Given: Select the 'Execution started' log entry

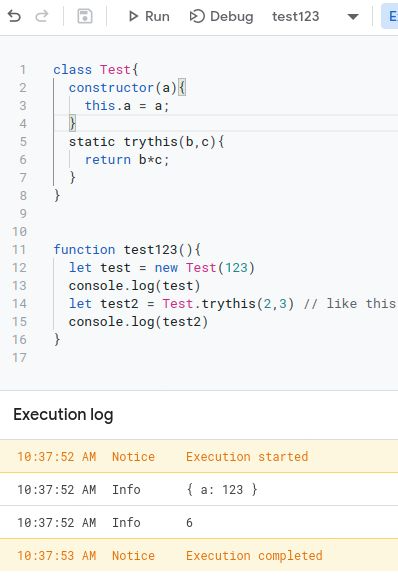Looking at the screenshot, I should click(199, 456).
